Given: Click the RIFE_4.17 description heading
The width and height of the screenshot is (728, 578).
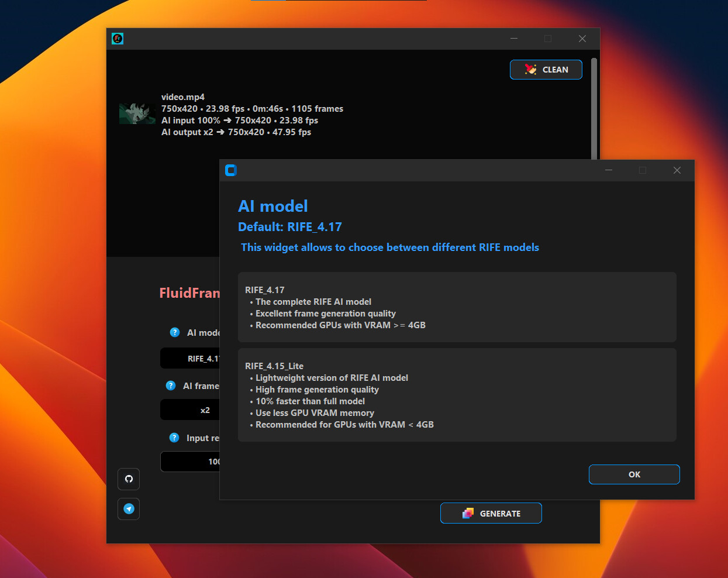Looking at the screenshot, I should tap(265, 290).
